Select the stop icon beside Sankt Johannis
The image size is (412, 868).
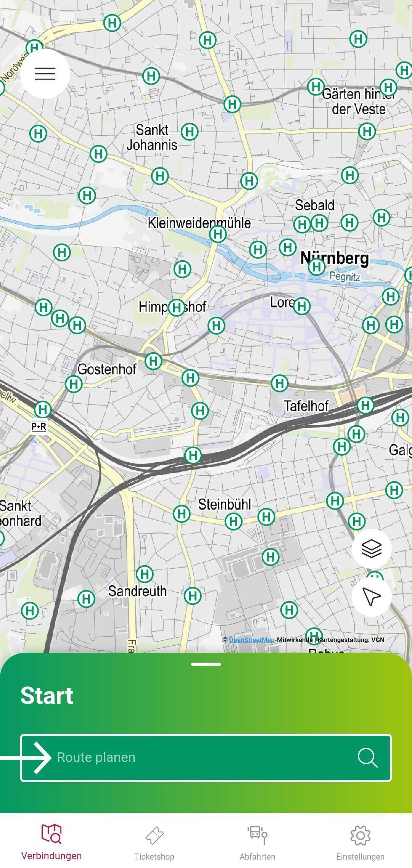(x=190, y=132)
